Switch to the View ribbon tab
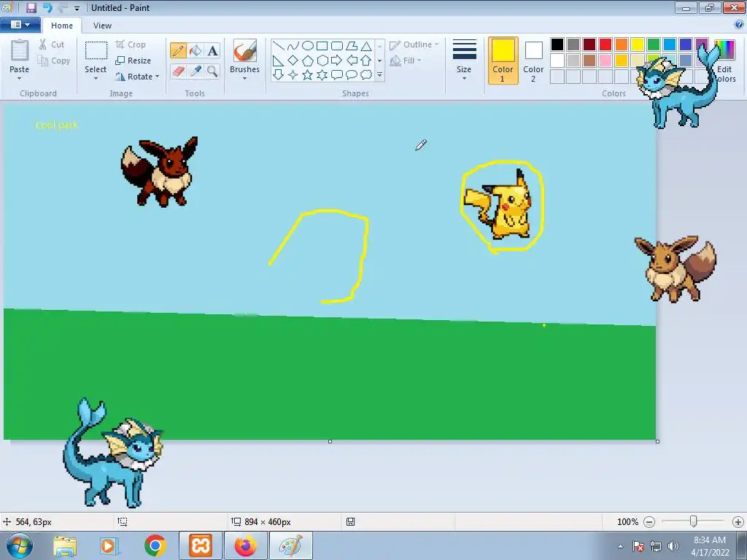Screen dimensions: 747x560 (102, 26)
